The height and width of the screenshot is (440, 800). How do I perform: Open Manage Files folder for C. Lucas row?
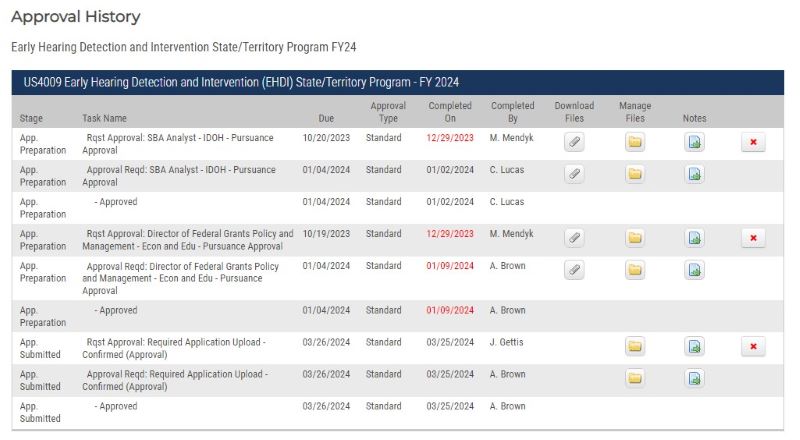pos(635,175)
